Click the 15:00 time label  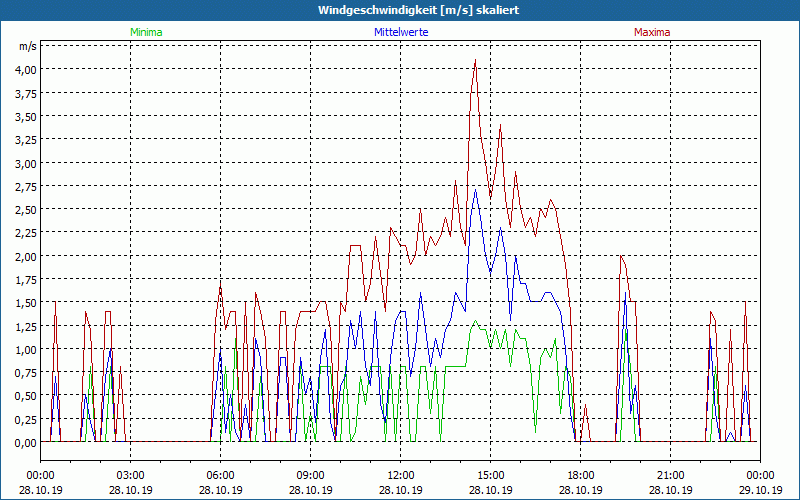[491, 476]
